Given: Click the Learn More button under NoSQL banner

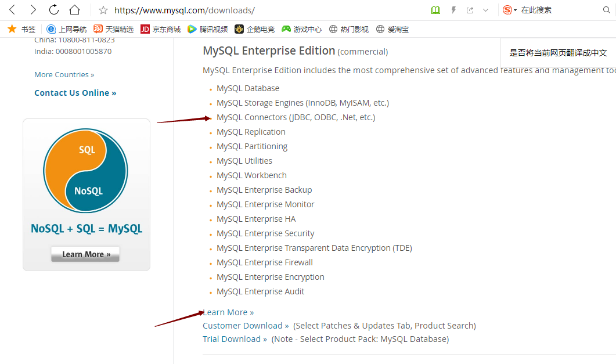Looking at the screenshot, I should tap(85, 254).
